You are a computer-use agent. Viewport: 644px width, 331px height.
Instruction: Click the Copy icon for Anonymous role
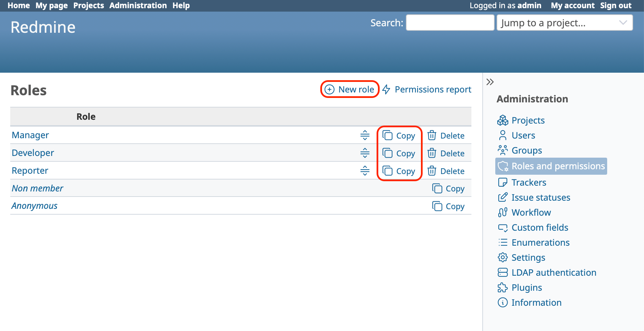coord(437,206)
